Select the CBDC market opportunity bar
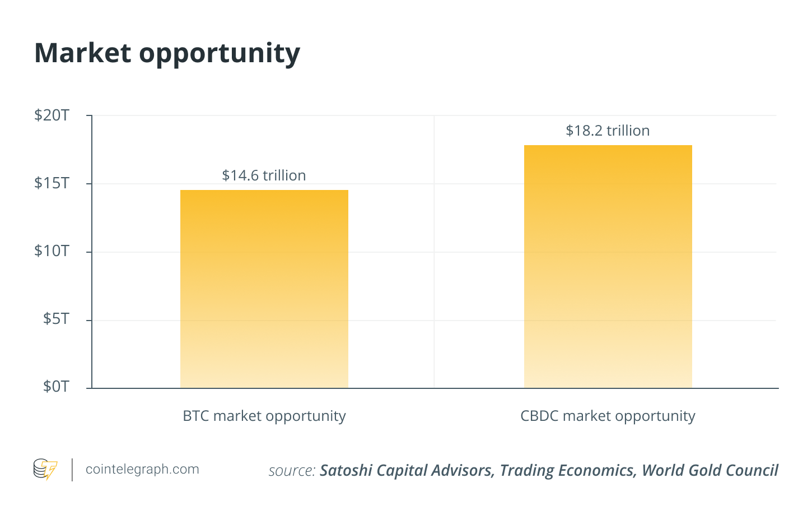Image resolution: width=812 pixels, height=515 pixels. click(608, 267)
